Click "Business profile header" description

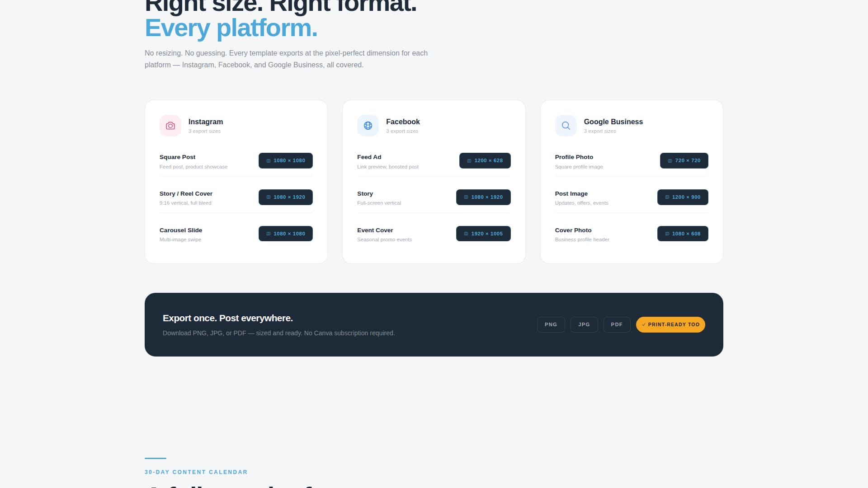point(582,239)
